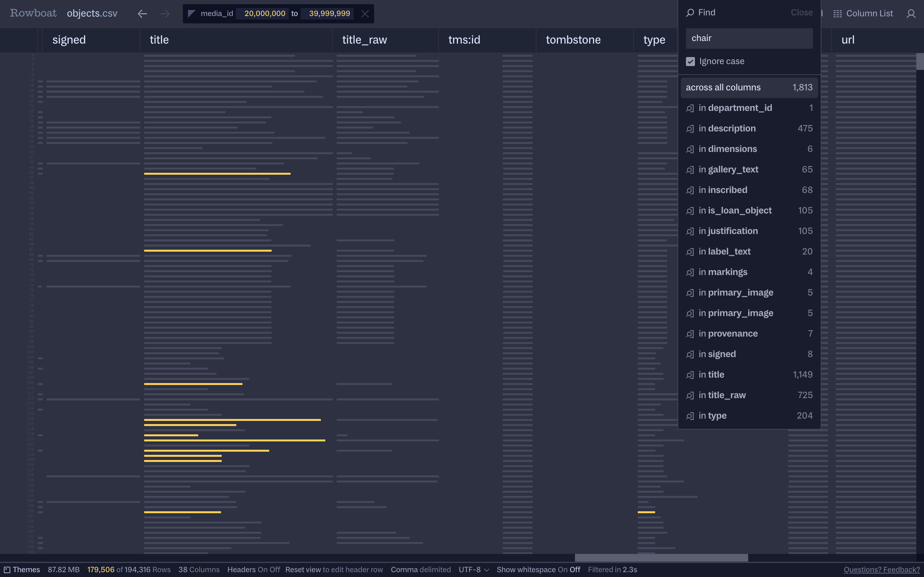
Task: Click the forward arrow navigation icon
Action: point(165,14)
